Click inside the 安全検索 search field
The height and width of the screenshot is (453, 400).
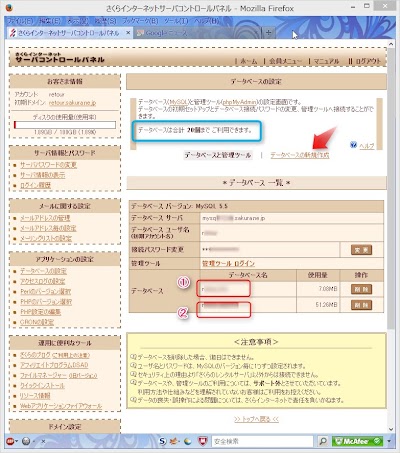tap(262, 441)
